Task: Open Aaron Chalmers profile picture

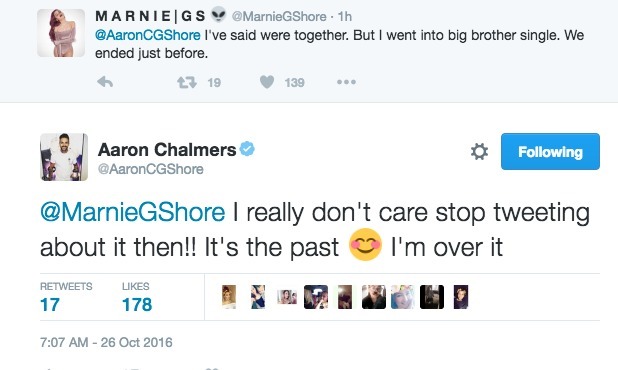Action: [64, 157]
